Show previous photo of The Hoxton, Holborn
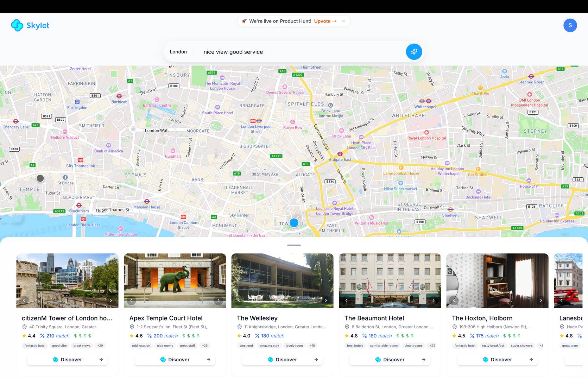 [x=454, y=300]
